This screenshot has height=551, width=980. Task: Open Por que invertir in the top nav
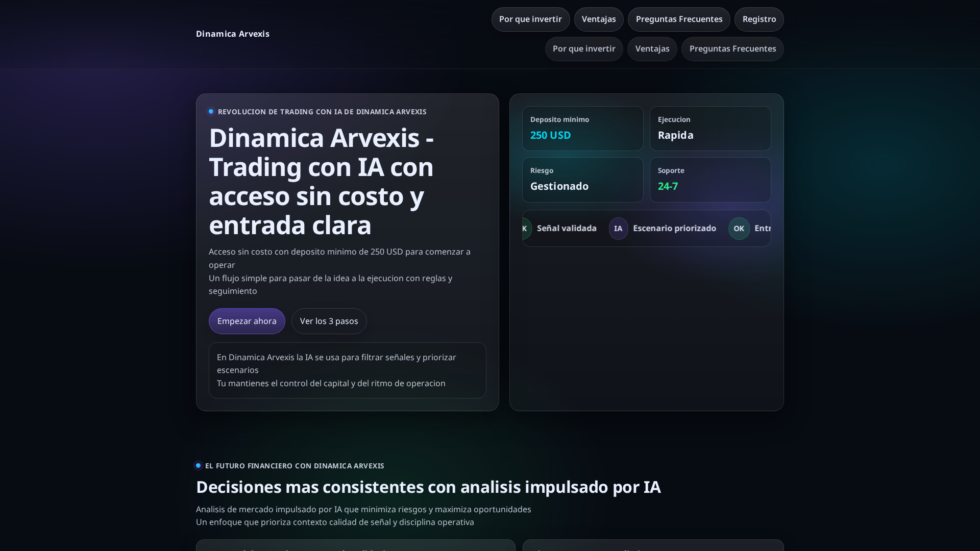530,19
